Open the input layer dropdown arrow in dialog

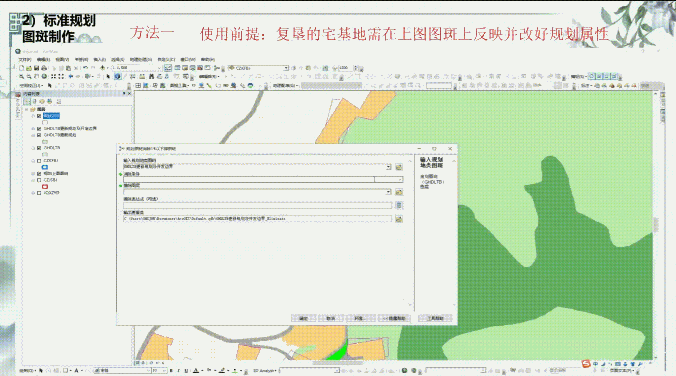(x=388, y=167)
